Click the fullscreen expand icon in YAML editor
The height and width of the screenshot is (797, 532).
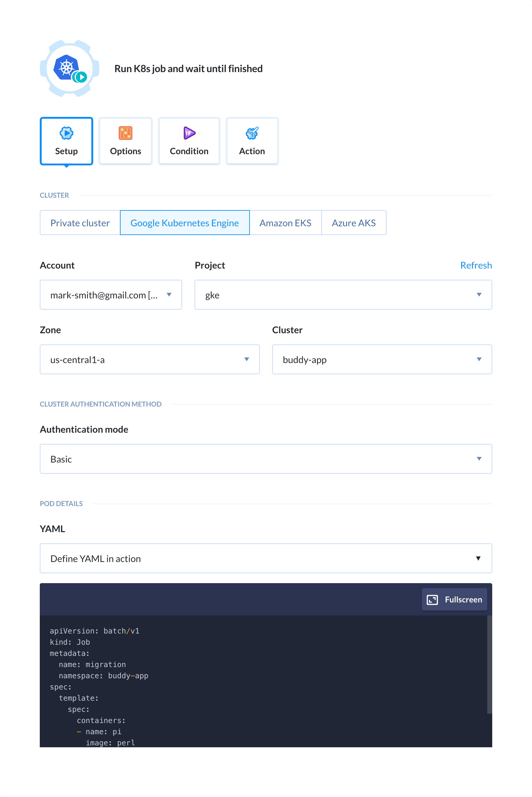[432, 599]
